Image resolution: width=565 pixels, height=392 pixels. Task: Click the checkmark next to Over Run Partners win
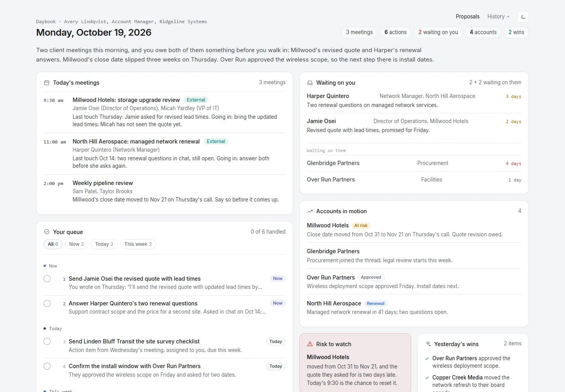click(x=427, y=358)
